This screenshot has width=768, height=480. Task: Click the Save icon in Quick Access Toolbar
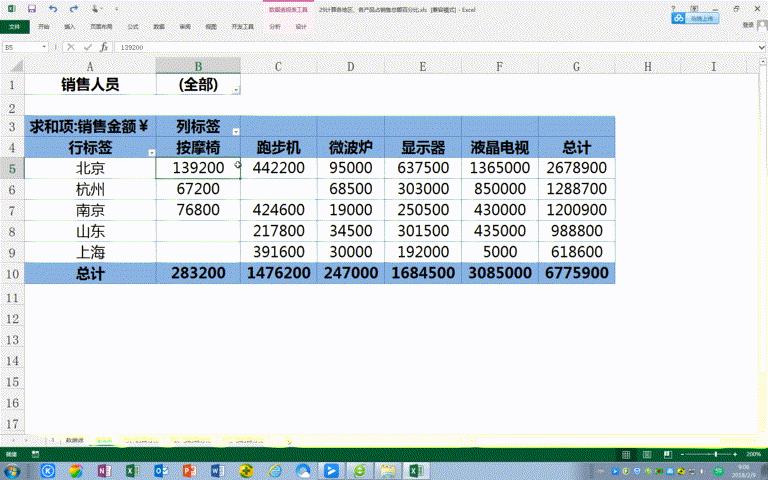click(32, 9)
